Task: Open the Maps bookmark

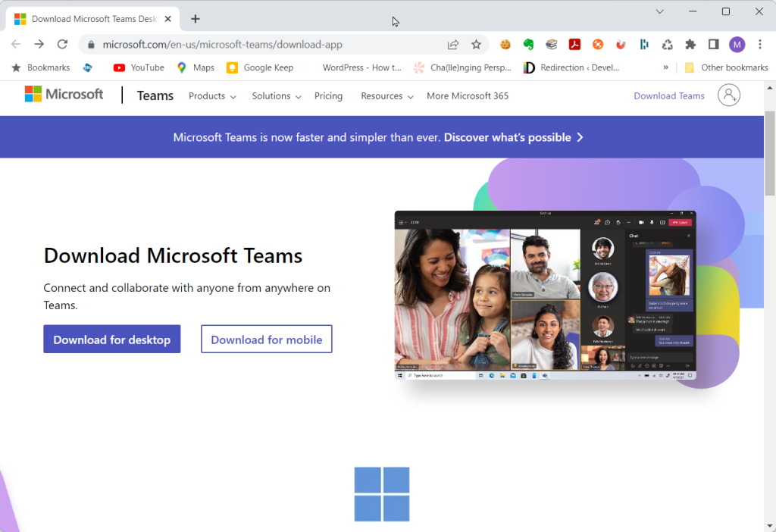Action: 196,67
